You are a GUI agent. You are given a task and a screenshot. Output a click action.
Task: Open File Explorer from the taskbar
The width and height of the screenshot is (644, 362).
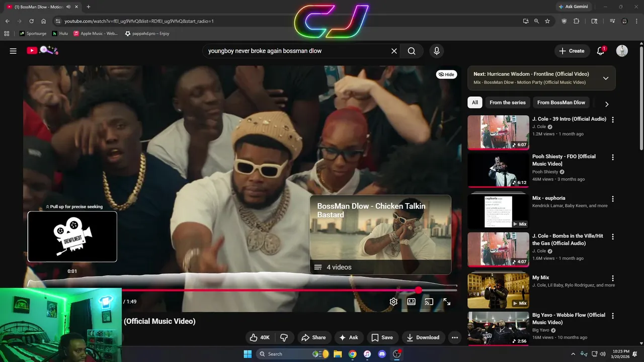click(338, 354)
